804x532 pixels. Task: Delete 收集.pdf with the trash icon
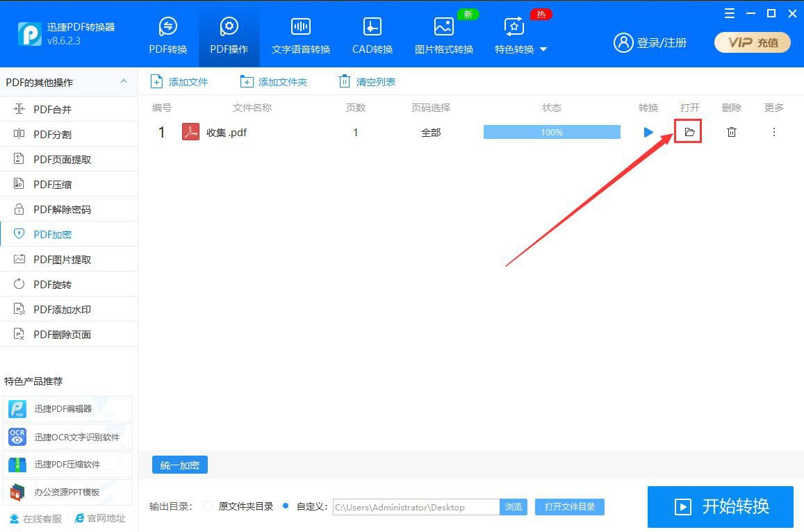click(732, 132)
